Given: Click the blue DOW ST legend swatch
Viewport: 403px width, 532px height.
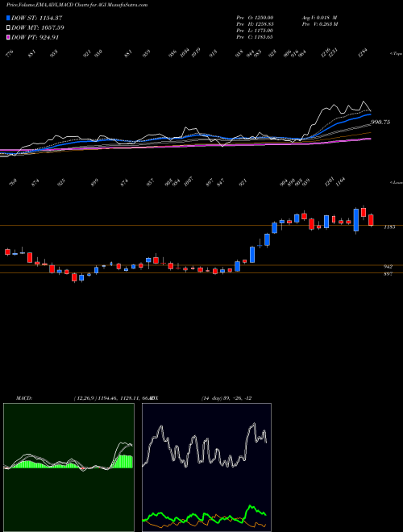Looking at the screenshot, I should (8, 18).
